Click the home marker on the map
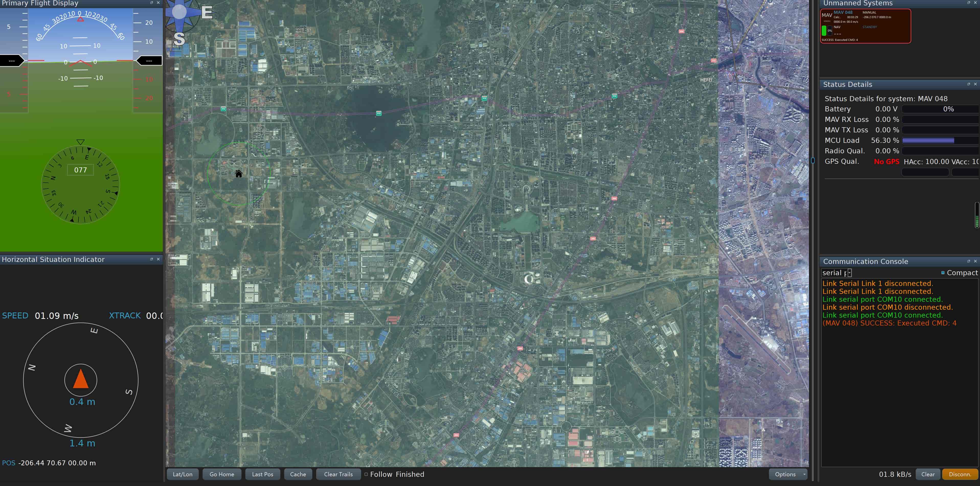 239,174
